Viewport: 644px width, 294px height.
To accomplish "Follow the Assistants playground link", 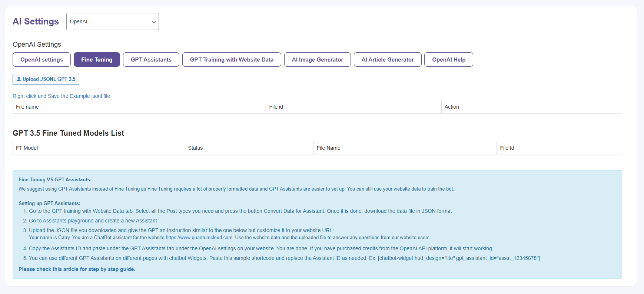I will (x=68, y=221).
